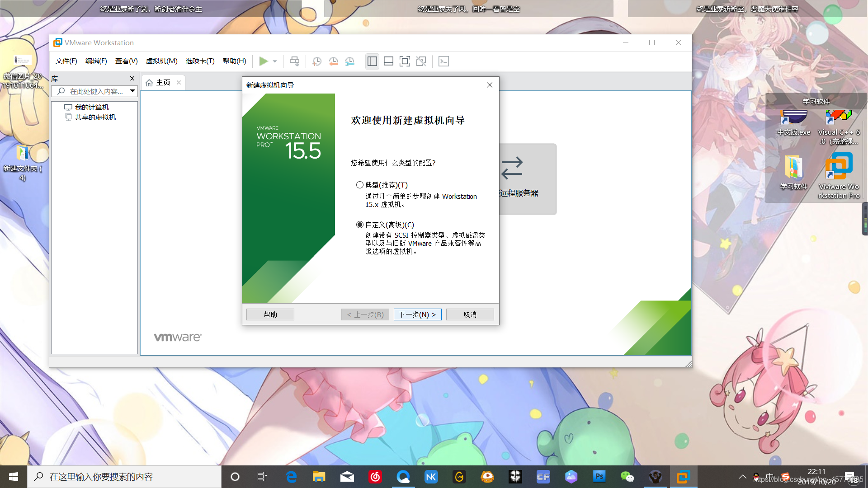The image size is (868, 488).
Task: Open the Windows Start menu
Action: (14, 477)
